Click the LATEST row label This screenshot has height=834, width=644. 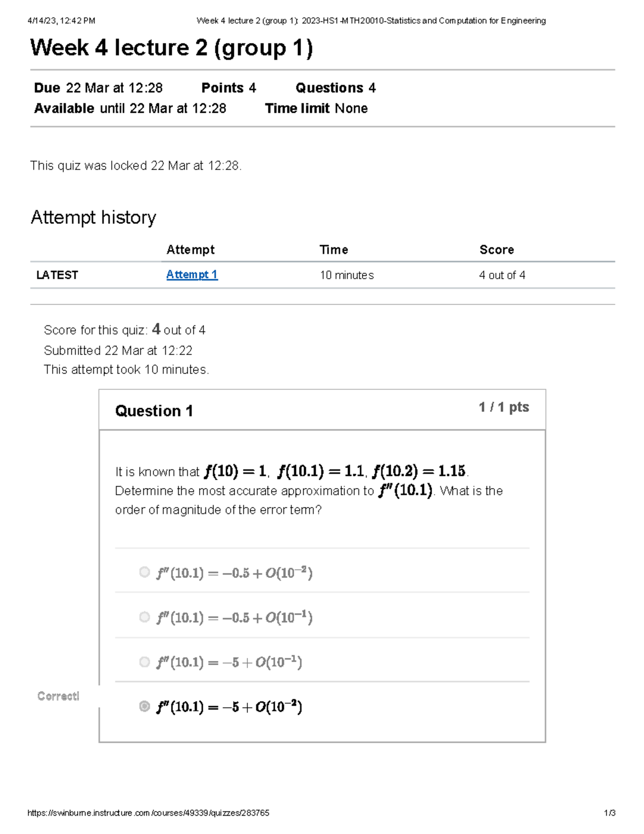click(x=56, y=274)
